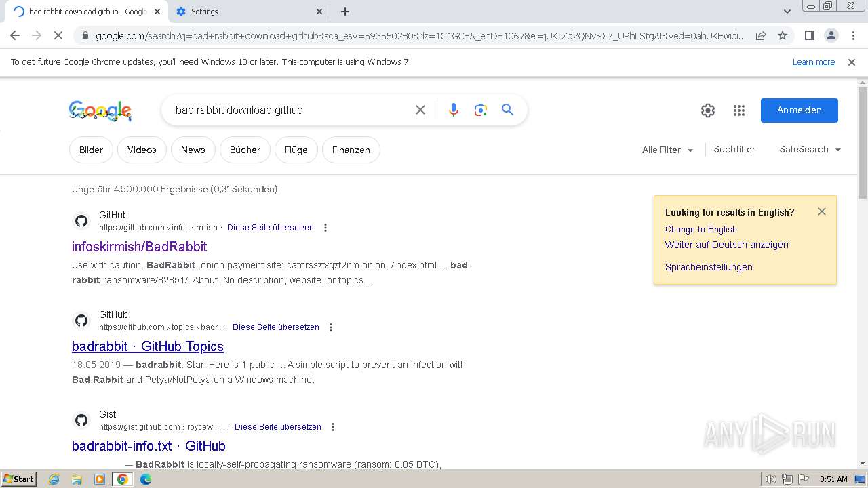Expand the Alle Filter dropdown

click(668, 150)
